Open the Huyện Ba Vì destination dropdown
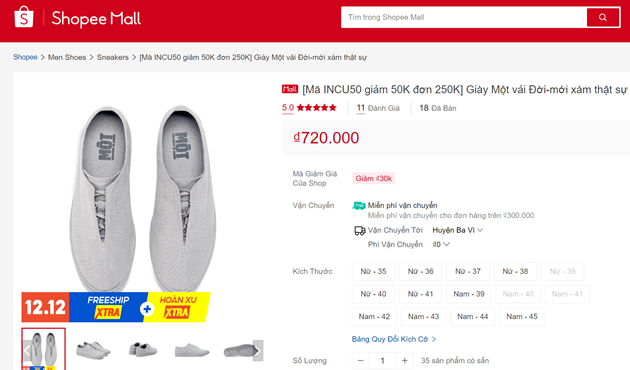Viewport: 630px width, 370px height. (457, 230)
